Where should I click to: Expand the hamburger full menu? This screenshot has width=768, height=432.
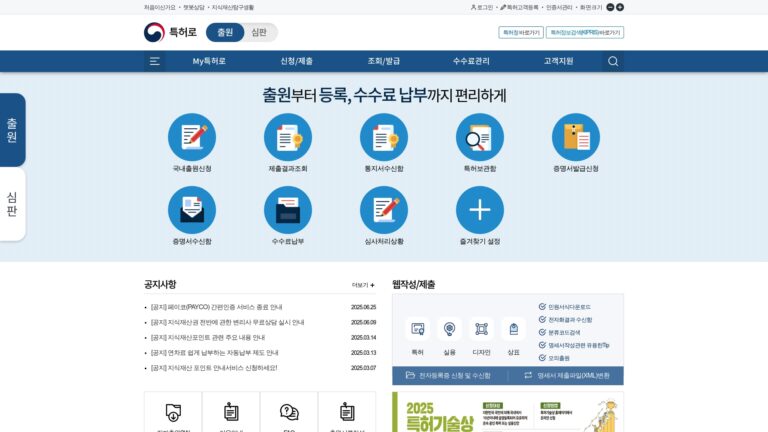154,61
